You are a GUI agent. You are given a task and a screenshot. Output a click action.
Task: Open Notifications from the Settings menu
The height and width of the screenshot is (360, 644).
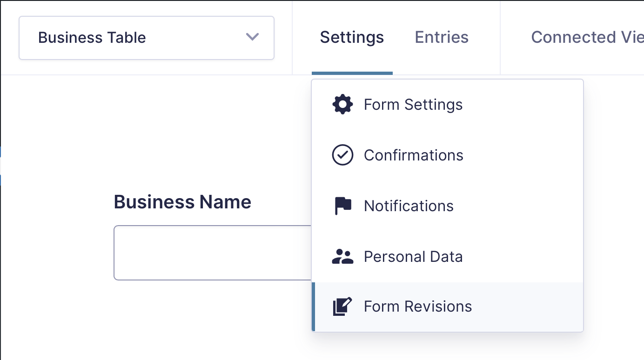409,206
